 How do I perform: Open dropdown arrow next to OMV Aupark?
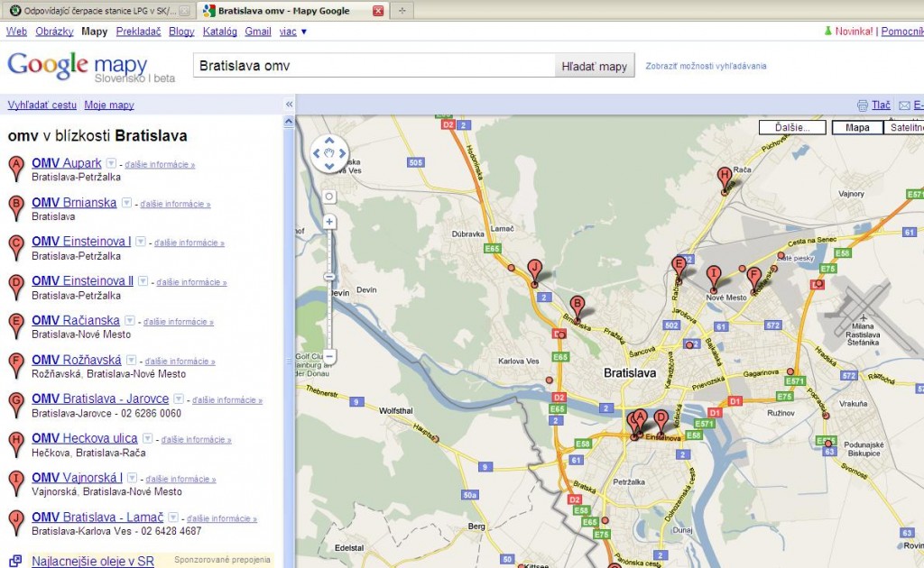click(x=111, y=163)
